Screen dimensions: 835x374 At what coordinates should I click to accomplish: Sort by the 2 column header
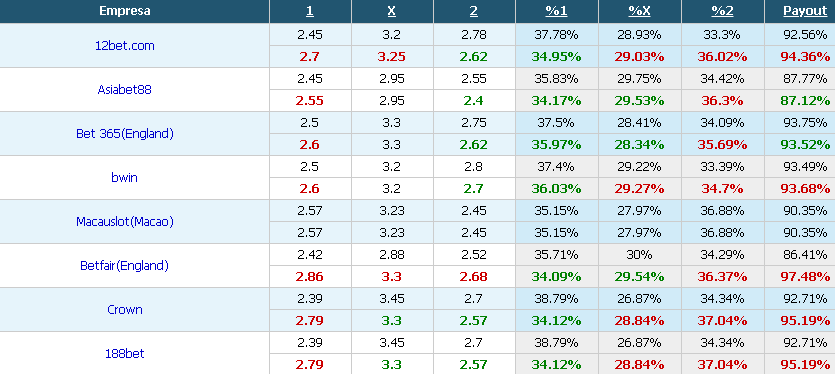(474, 11)
